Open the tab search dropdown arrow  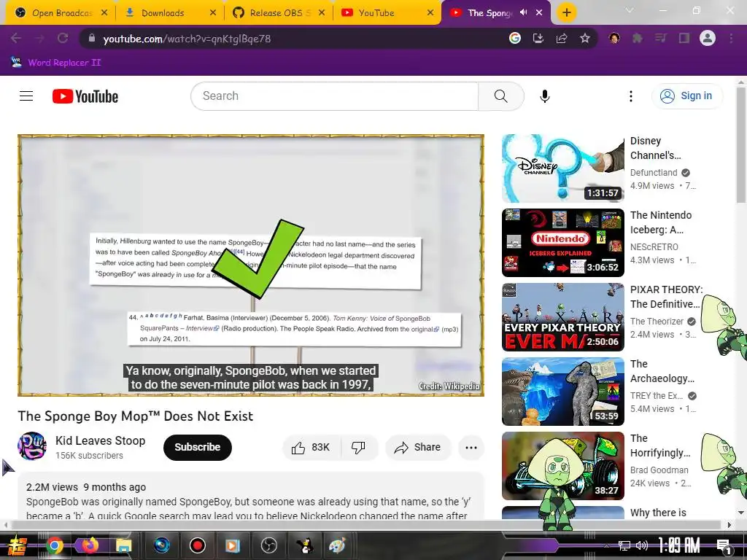(x=630, y=10)
